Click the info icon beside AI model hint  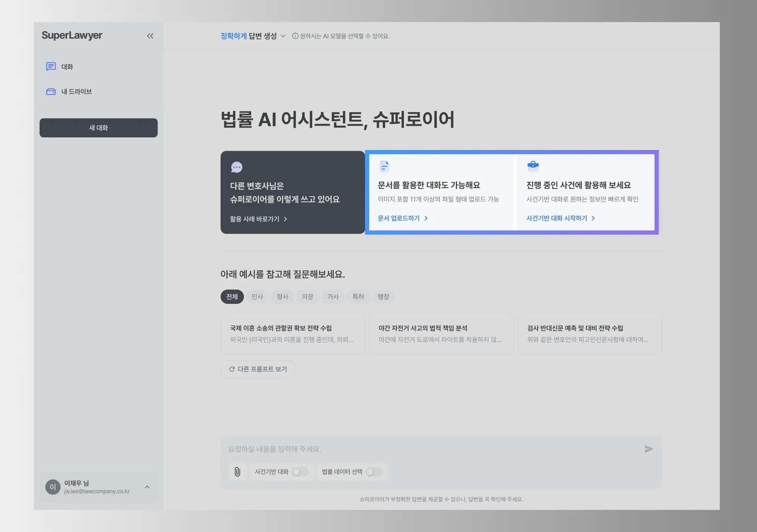point(295,36)
